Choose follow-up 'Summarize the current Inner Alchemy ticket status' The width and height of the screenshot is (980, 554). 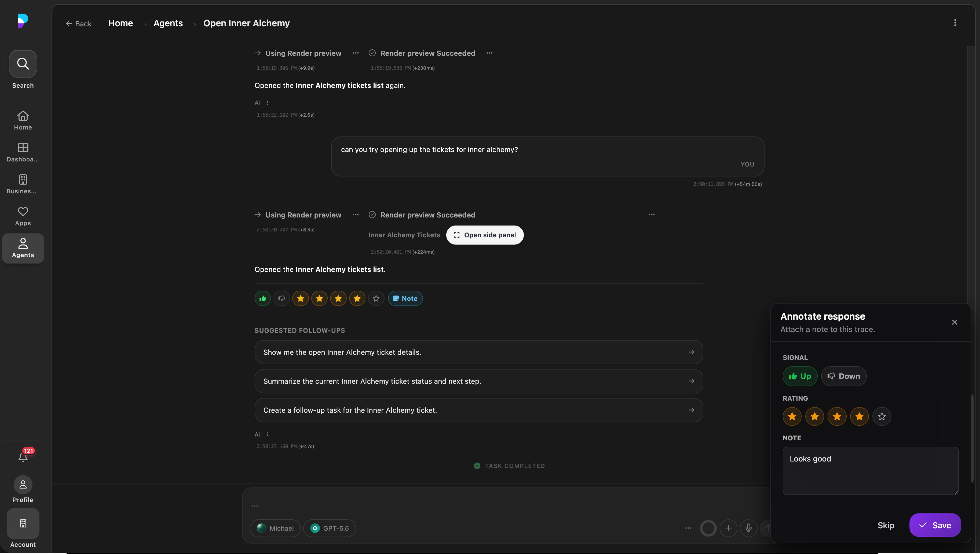[x=478, y=381]
